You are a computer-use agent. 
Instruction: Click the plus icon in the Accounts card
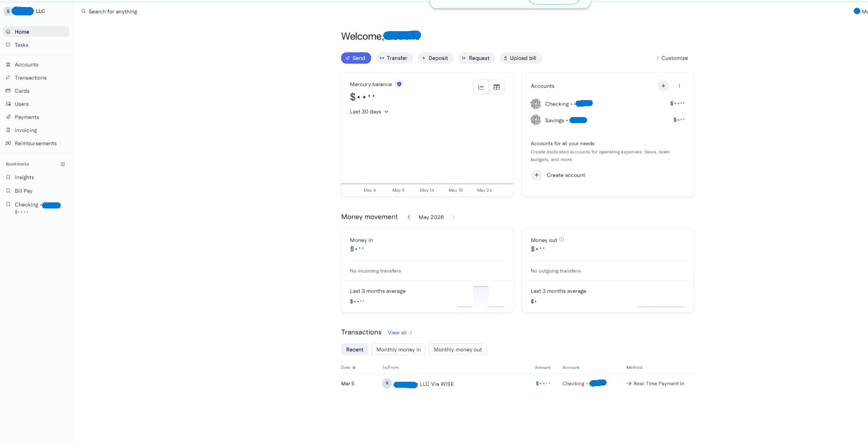click(x=663, y=86)
